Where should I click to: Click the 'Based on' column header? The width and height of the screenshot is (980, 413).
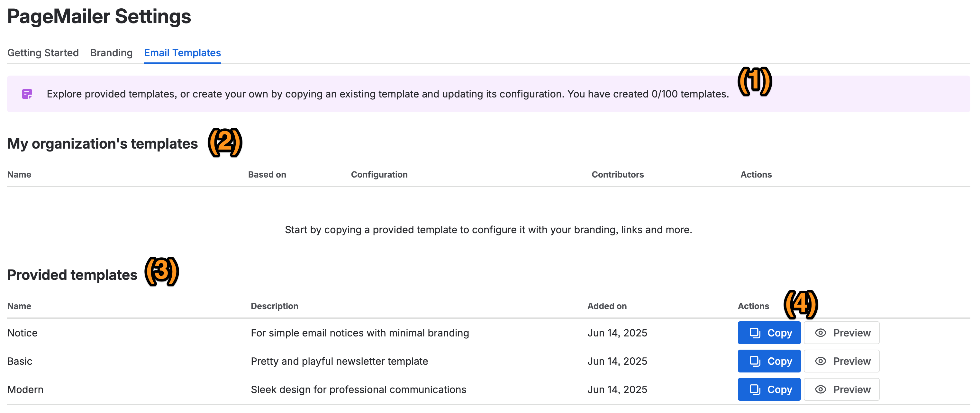[267, 174]
